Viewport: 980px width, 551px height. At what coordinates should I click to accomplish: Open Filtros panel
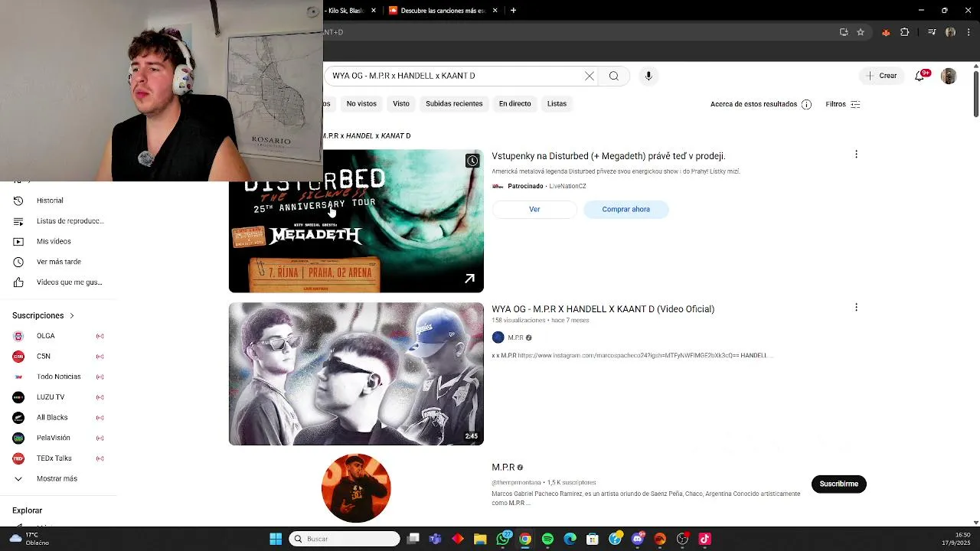[x=843, y=104]
